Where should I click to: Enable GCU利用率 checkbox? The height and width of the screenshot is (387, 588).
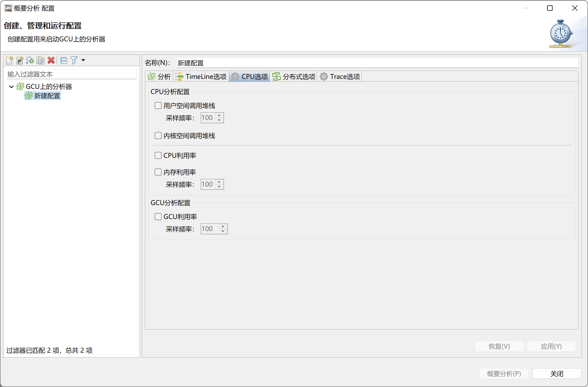(x=158, y=217)
